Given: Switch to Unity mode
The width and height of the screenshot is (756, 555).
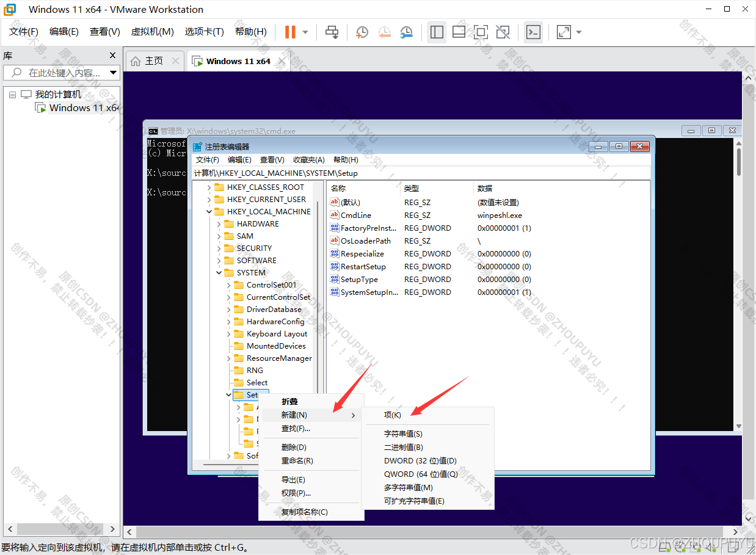Looking at the screenshot, I should coord(503,32).
